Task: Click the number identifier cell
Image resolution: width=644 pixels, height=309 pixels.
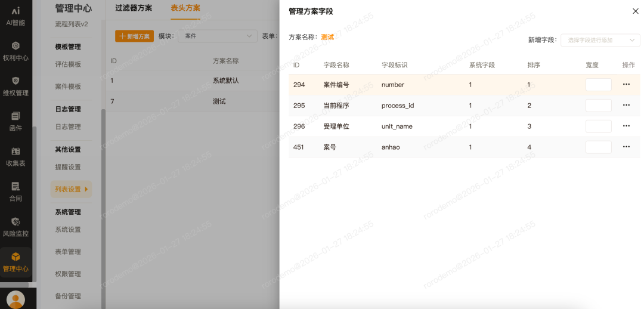Action: [x=393, y=85]
